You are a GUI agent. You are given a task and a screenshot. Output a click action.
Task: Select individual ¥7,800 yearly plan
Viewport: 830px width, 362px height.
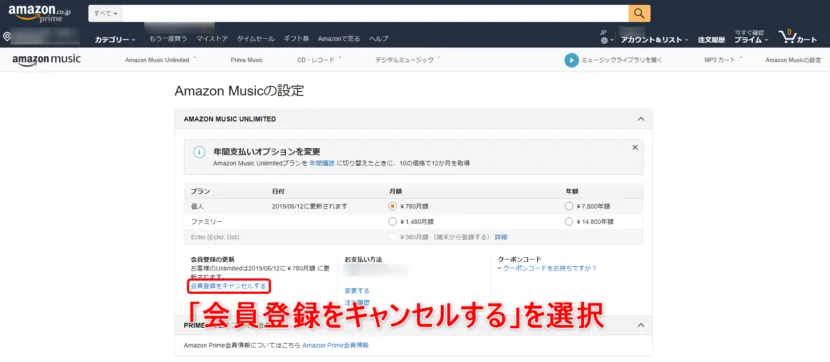(569, 206)
